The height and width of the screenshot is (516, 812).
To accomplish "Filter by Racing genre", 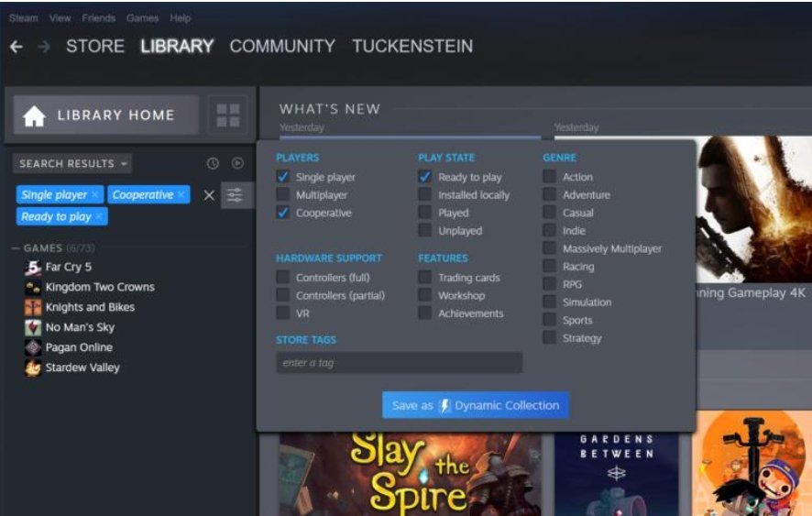I will [x=550, y=267].
